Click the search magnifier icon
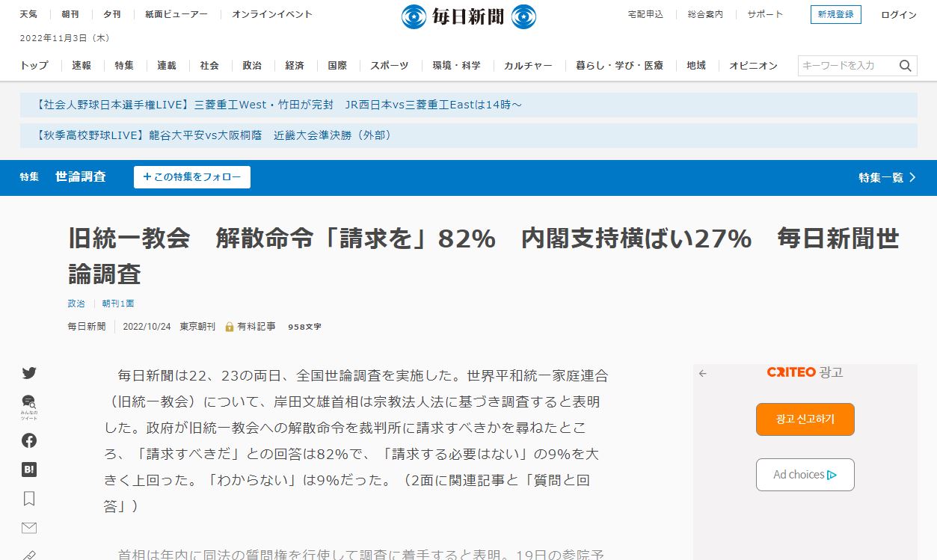The image size is (937, 560). [905, 66]
